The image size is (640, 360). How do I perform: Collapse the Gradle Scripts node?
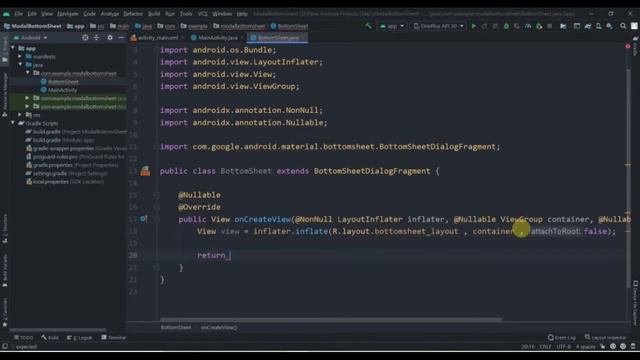click(13, 123)
